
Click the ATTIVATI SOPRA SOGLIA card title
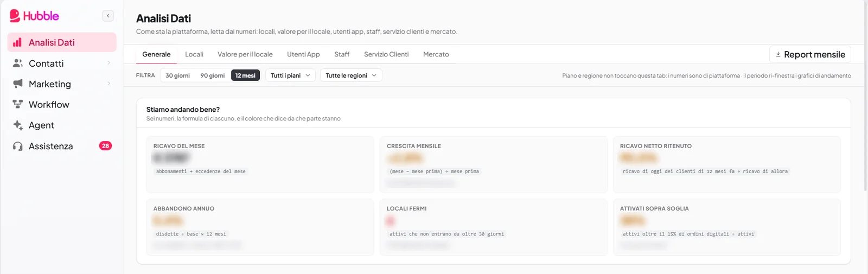654,208
